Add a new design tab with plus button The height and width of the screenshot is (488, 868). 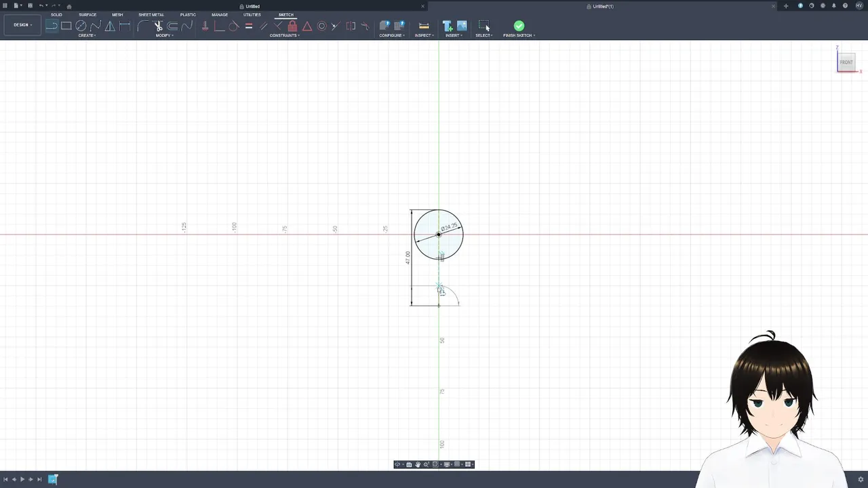point(786,6)
